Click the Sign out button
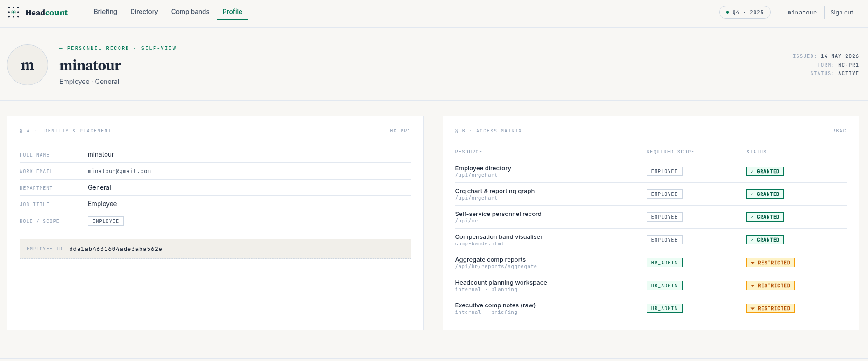Screen dimensions: 868x361 841,13
